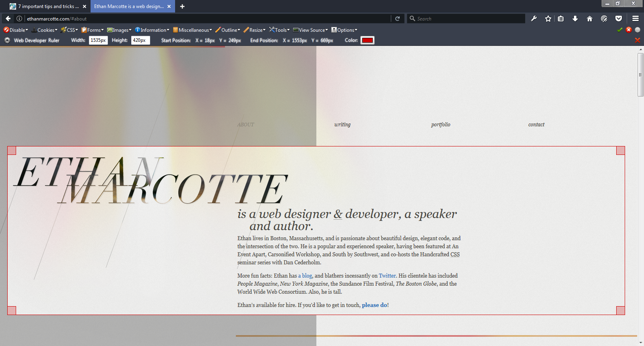Click the ETHAN MARCOTTE heading logo
Viewport: 644px width, 346px height.
[151, 181]
